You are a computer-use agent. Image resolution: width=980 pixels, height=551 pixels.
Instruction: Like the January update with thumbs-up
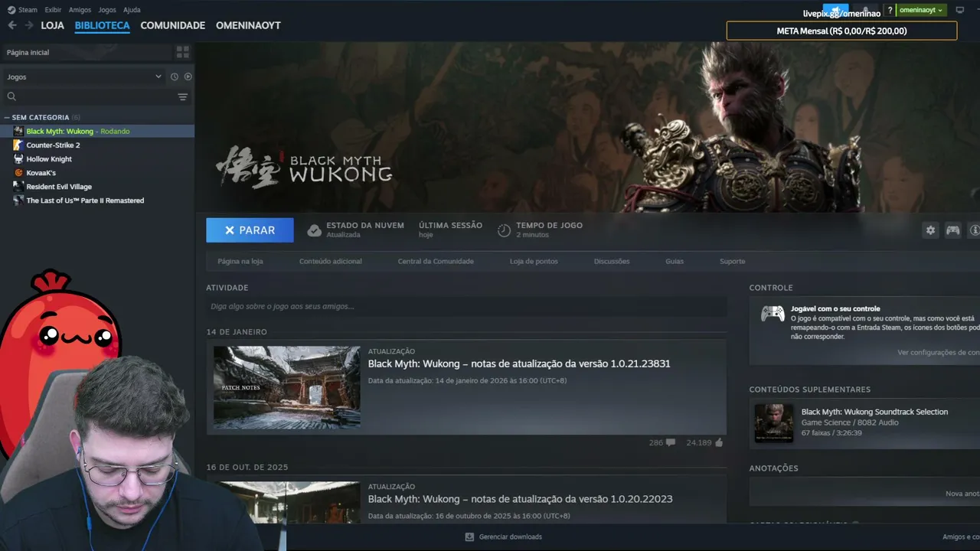[x=719, y=442]
